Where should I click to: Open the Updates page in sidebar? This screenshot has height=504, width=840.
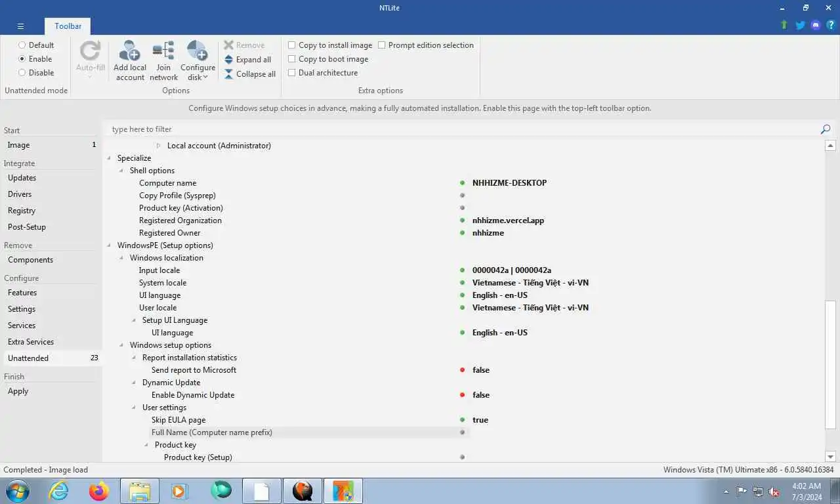51,178
